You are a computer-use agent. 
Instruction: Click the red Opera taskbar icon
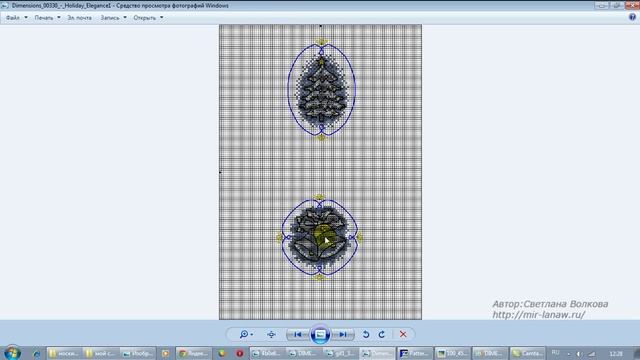pos(240,353)
